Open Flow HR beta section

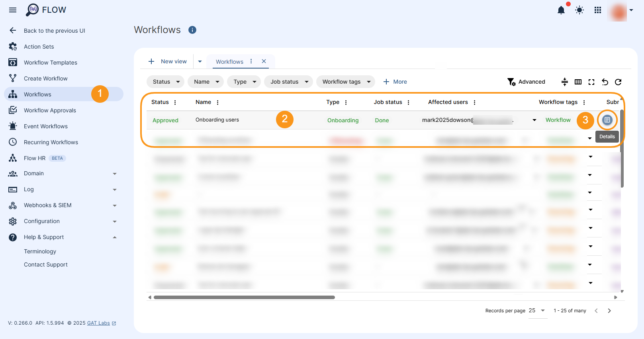point(35,158)
